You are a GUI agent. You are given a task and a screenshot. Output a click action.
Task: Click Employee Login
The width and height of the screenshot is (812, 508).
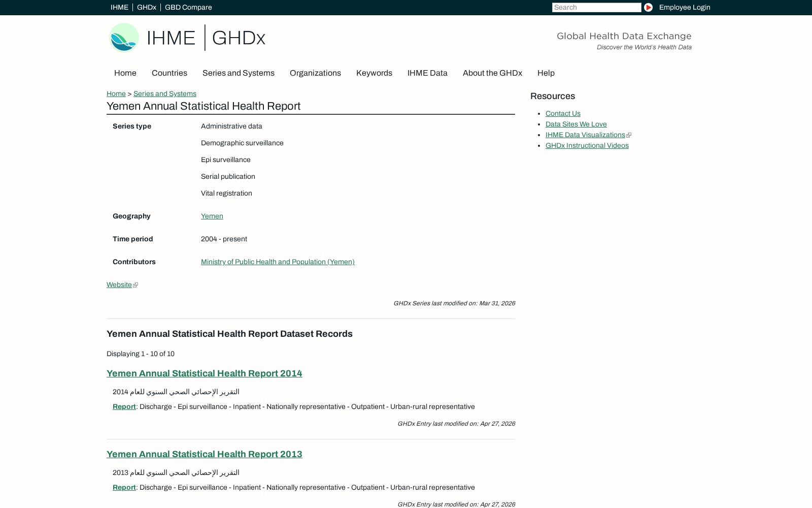685,7
